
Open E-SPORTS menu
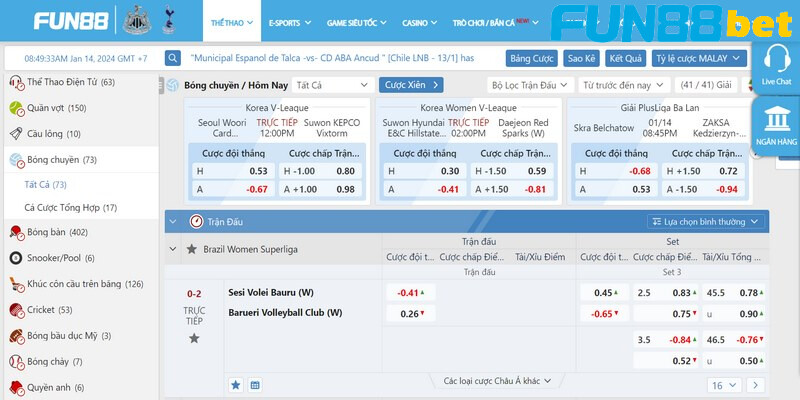tap(290, 23)
